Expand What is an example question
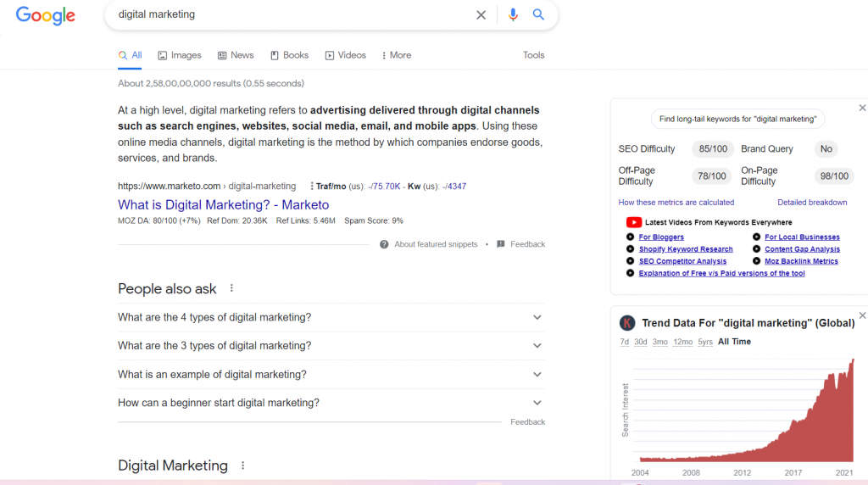 pos(331,374)
